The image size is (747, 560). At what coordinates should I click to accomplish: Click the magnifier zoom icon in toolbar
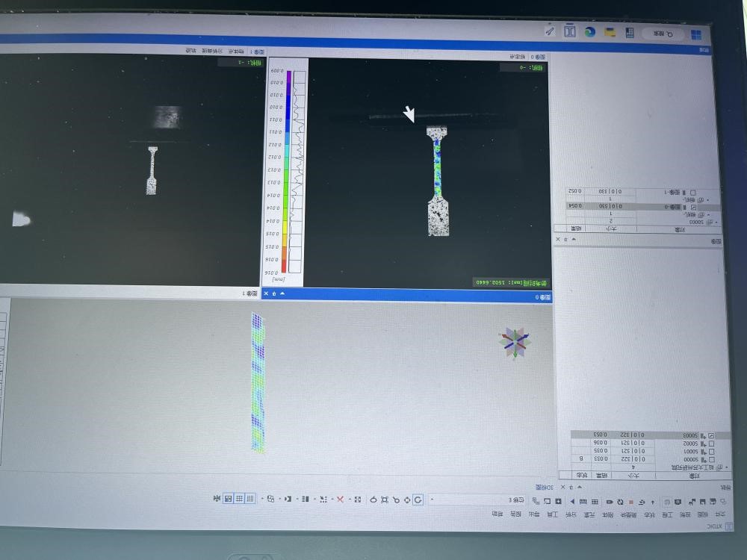tap(395, 500)
